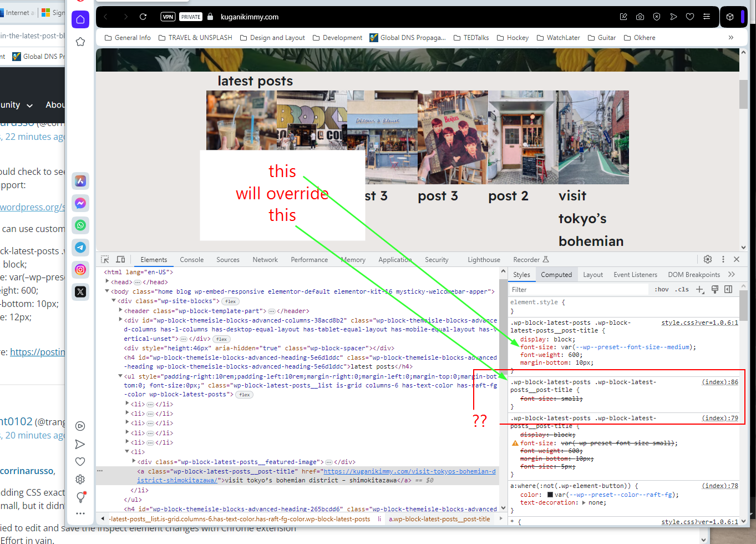
Task: Switch to the Computed tab
Action: pos(556,274)
